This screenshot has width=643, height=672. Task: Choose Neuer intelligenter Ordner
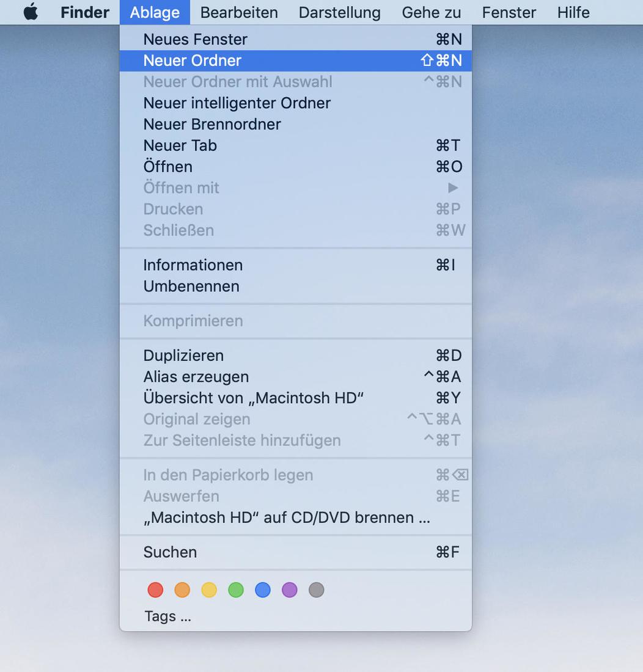click(296, 103)
